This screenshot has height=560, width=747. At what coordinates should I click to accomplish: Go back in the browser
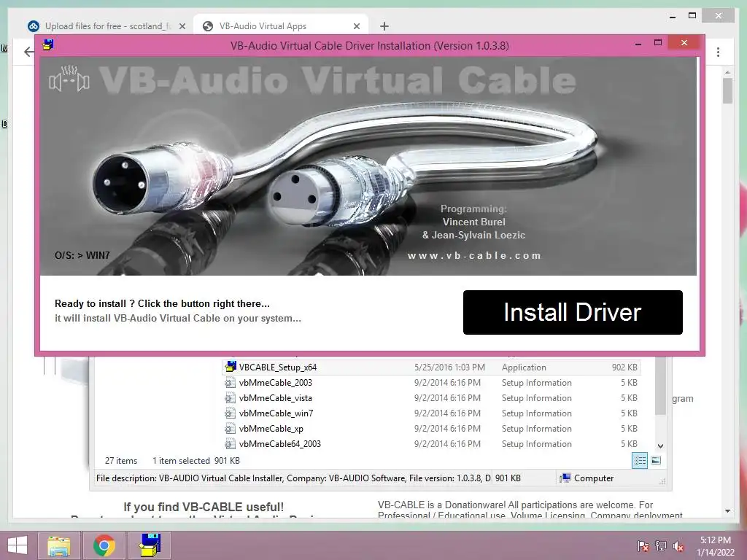coord(29,52)
